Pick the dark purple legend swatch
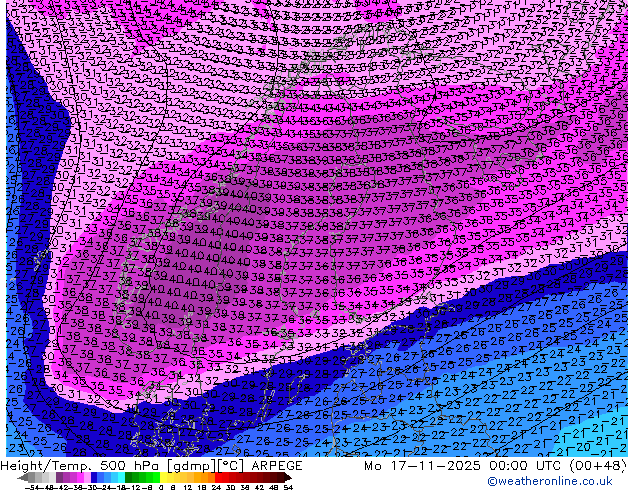The image size is (634, 490). (59, 478)
